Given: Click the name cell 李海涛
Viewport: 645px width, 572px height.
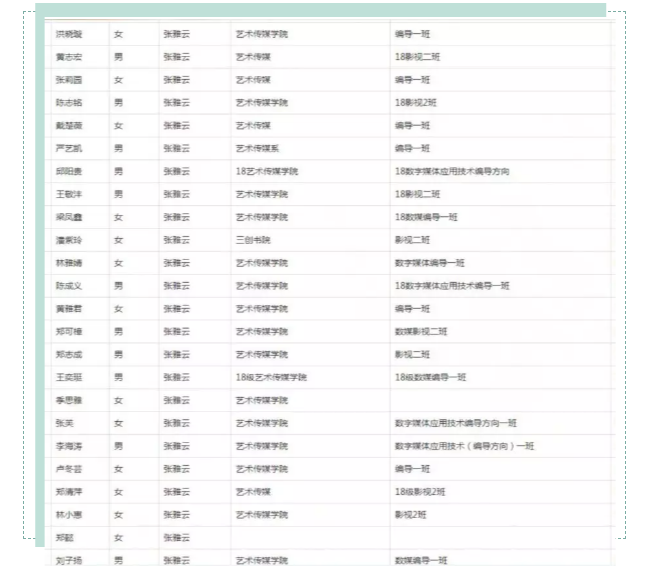Looking at the screenshot, I should 69,446.
